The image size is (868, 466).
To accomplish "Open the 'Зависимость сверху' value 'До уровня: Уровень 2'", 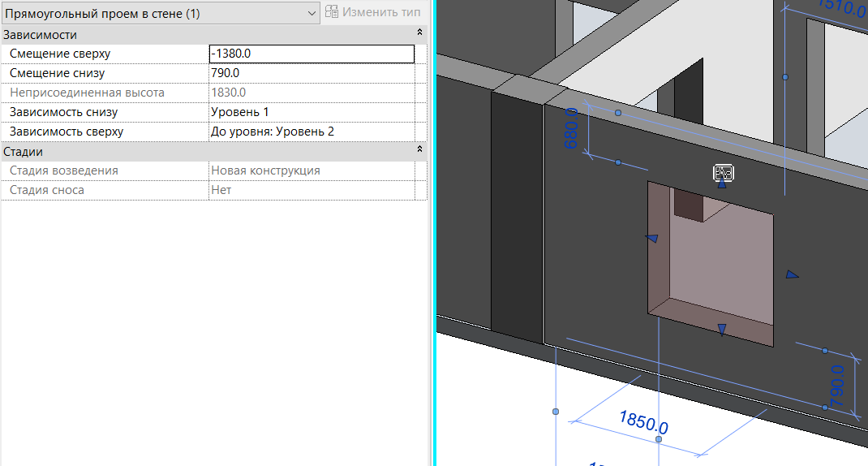I will (x=312, y=132).
